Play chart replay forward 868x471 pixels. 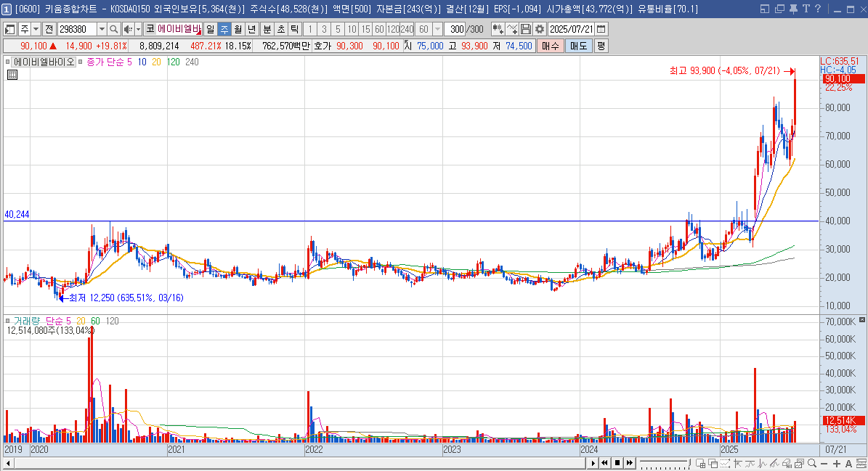click(593, 463)
